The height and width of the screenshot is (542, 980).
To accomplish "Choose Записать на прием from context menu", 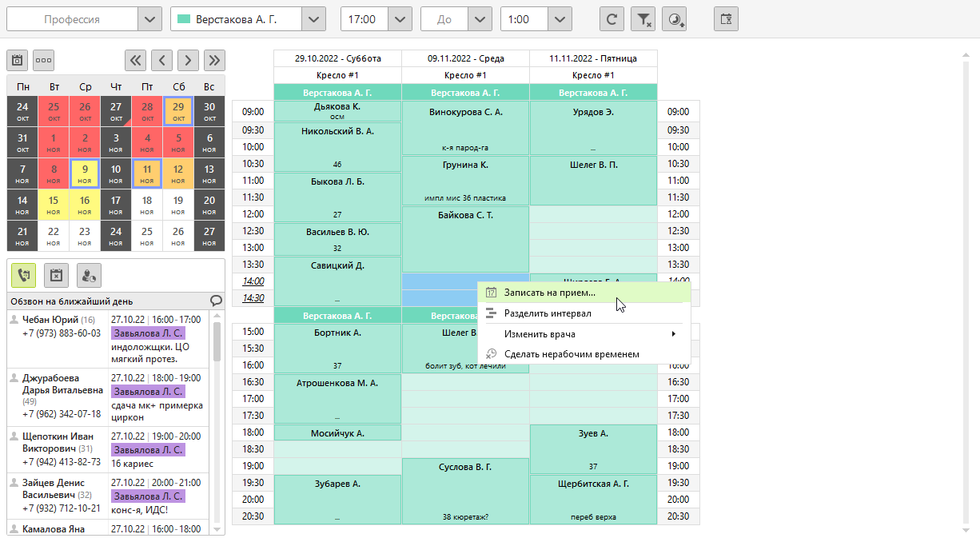I will pyautogui.click(x=584, y=293).
